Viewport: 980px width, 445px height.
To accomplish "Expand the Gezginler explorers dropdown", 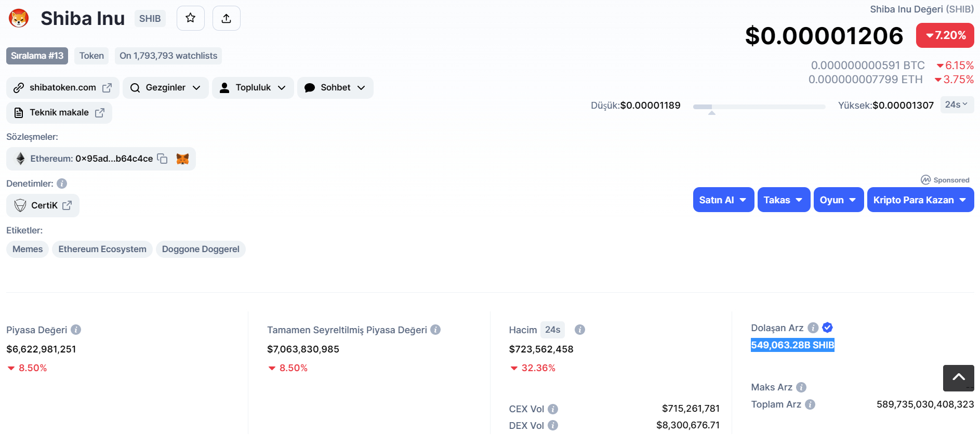I will click(x=166, y=88).
